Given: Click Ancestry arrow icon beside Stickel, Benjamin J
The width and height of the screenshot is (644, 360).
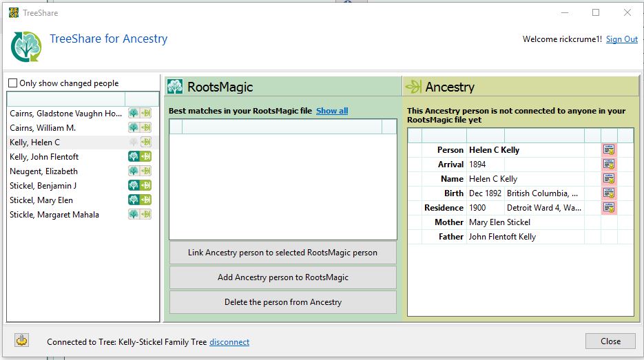Looking at the screenshot, I should 145,186.
